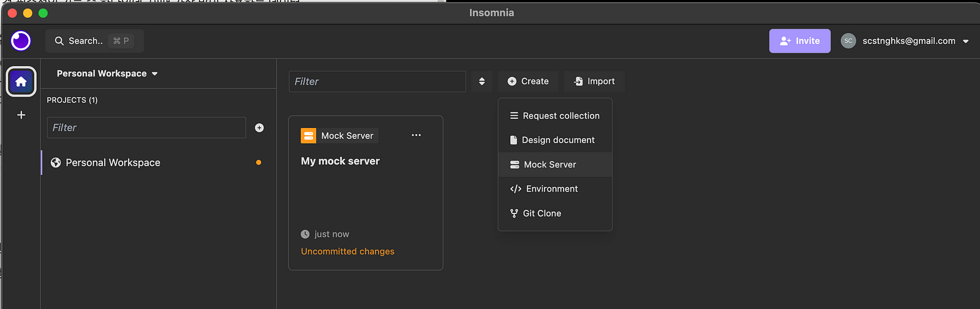Click the yellow macOS minimize button
Screen dimensions: 980x309
tap(28, 13)
